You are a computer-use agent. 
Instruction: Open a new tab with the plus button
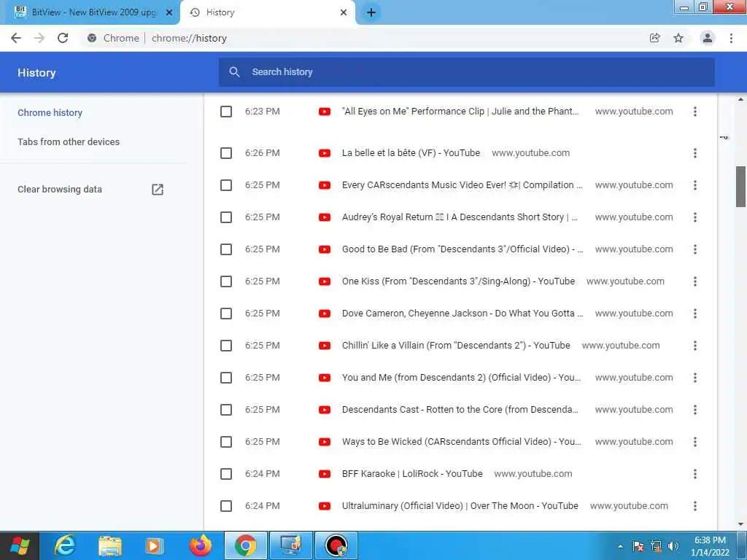(x=371, y=12)
